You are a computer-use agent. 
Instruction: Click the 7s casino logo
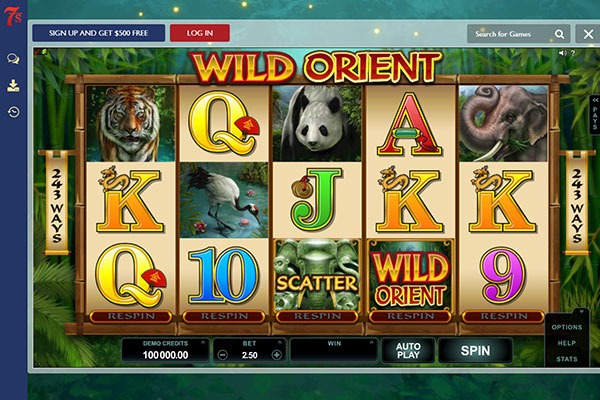pyautogui.click(x=13, y=15)
